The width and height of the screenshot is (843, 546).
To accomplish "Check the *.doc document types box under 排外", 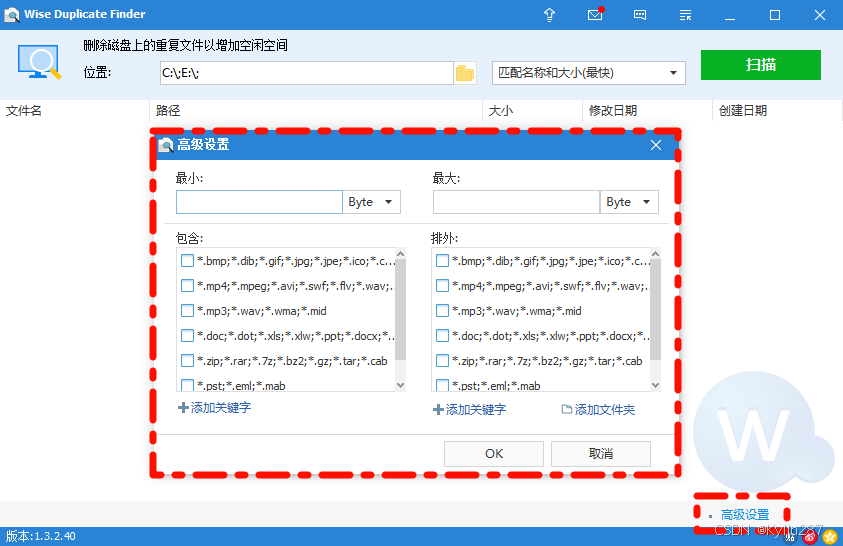I will pyautogui.click(x=442, y=336).
